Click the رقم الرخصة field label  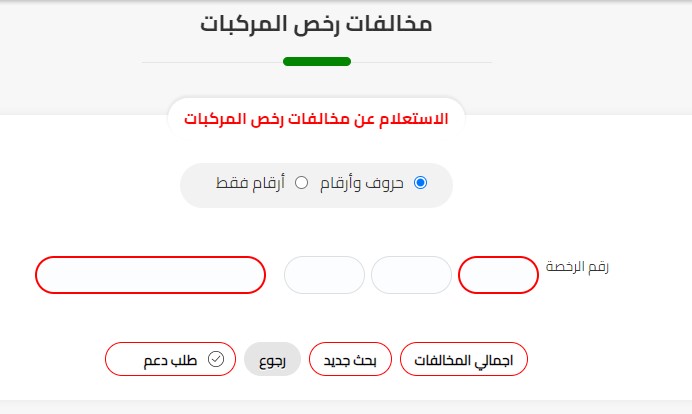(x=577, y=267)
